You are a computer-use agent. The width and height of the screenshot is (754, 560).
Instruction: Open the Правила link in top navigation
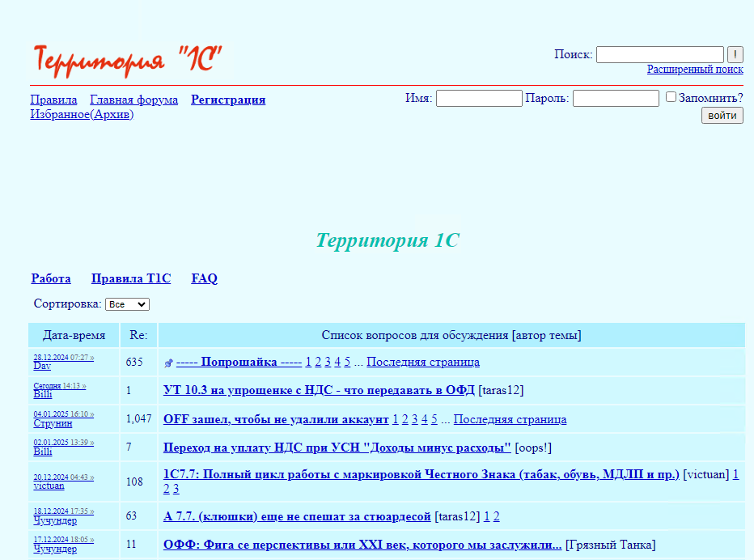(x=53, y=100)
